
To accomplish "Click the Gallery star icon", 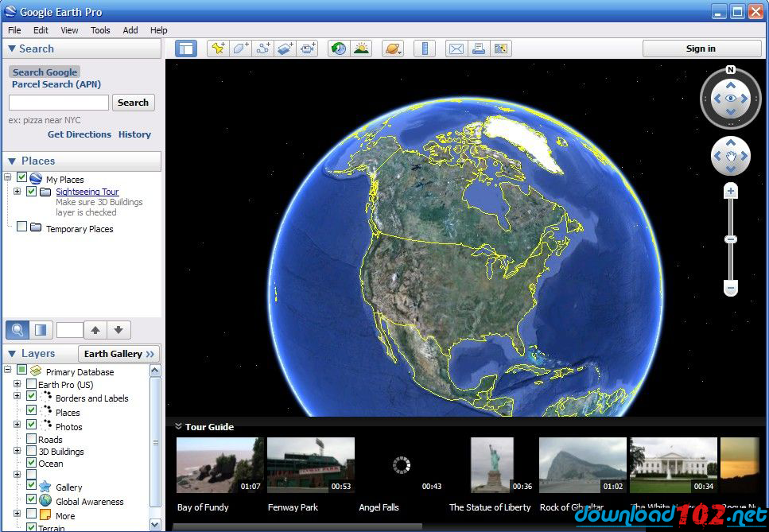I will click(x=45, y=487).
